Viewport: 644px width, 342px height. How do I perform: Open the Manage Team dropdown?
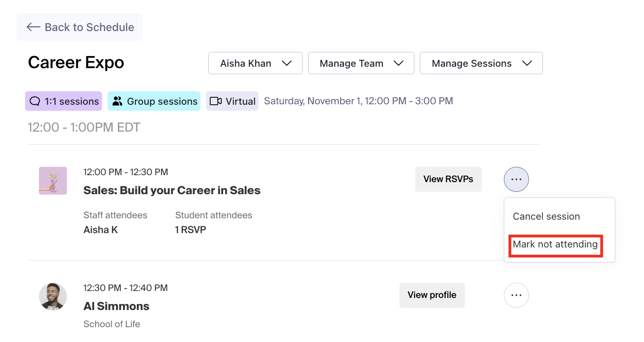click(x=361, y=63)
